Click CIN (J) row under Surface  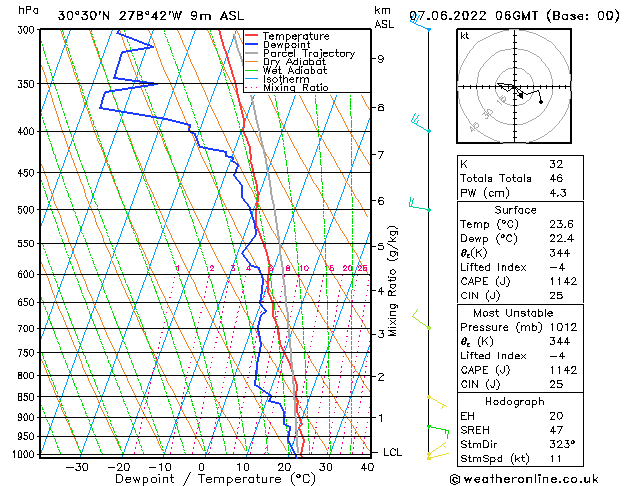tap(520, 296)
